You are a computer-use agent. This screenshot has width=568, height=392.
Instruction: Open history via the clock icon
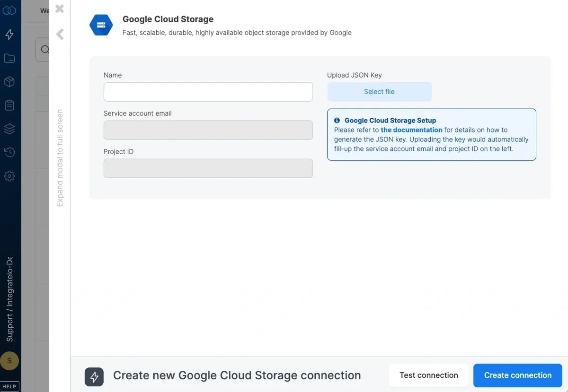tap(9, 152)
